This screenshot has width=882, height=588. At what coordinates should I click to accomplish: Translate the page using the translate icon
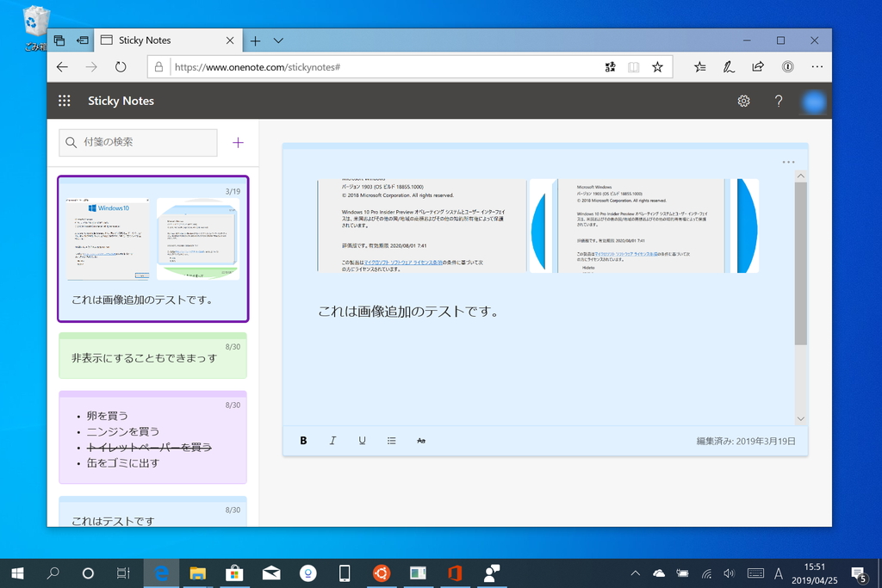point(610,65)
